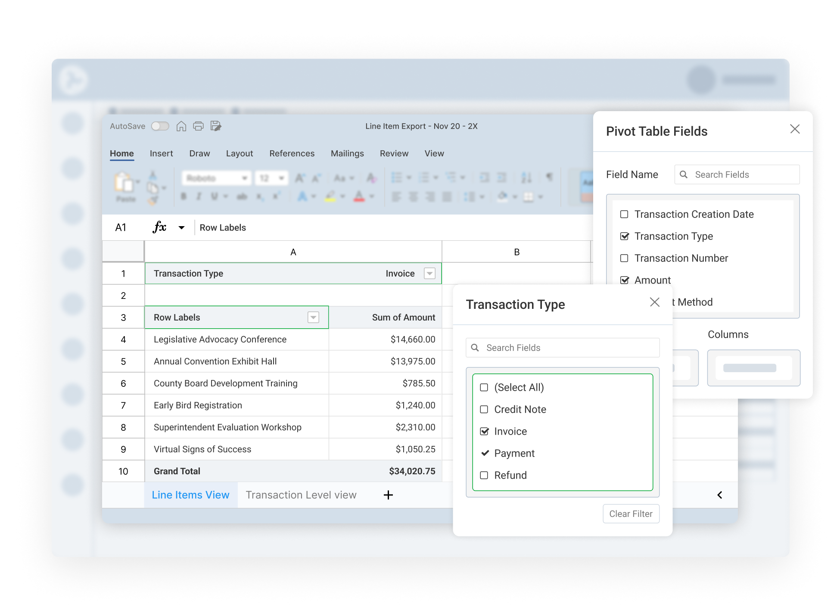Select the Home icon in the title bar
This screenshot has width=840, height=616.
click(181, 126)
